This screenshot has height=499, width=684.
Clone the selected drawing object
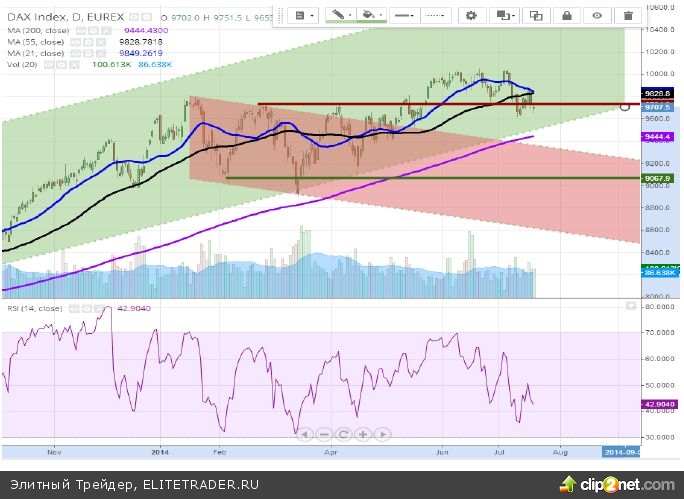(536, 16)
